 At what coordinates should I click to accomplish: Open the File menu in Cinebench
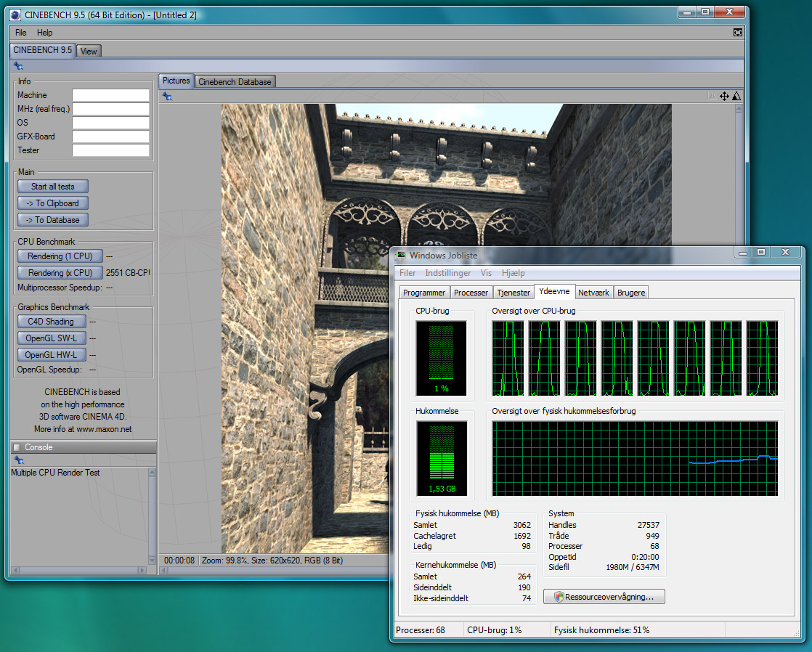click(21, 33)
